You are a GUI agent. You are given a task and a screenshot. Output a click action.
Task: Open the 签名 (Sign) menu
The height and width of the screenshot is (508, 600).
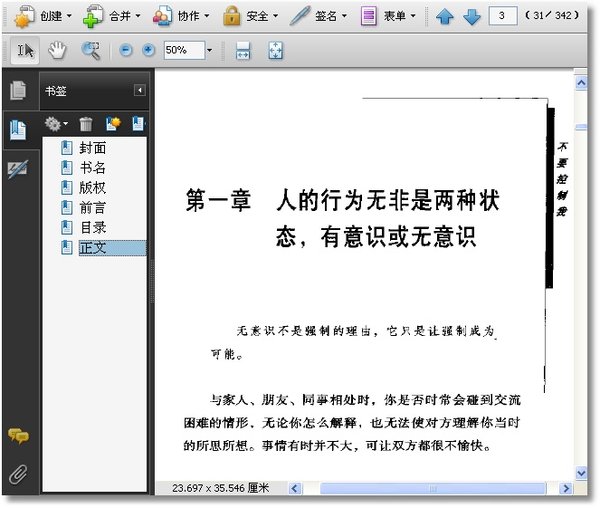[318, 16]
